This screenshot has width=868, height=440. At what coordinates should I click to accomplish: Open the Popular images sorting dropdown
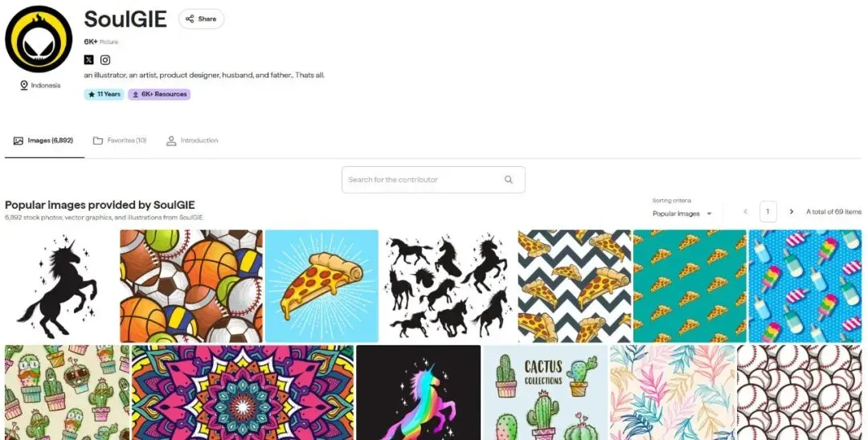(x=682, y=214)
